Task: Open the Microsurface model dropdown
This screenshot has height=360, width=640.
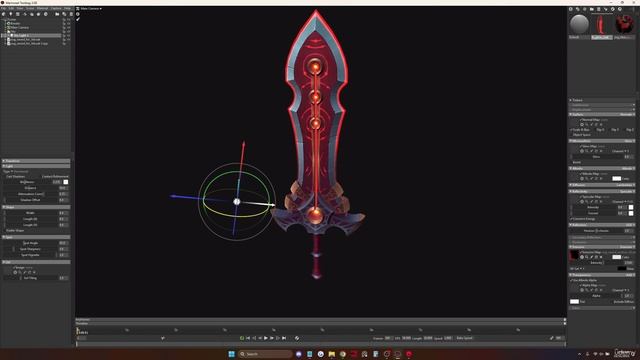Action: [x=629, y=141]
